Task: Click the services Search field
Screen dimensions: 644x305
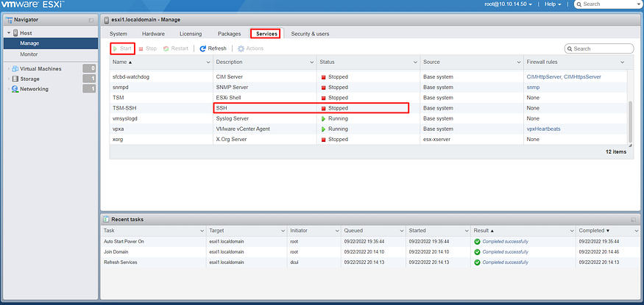Action: (x=599, y=49)
